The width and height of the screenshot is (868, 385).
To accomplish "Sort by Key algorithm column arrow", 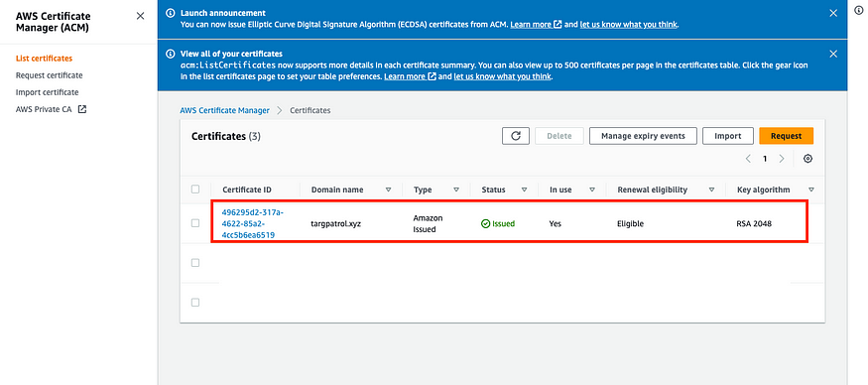I will [x=811, y=190].
